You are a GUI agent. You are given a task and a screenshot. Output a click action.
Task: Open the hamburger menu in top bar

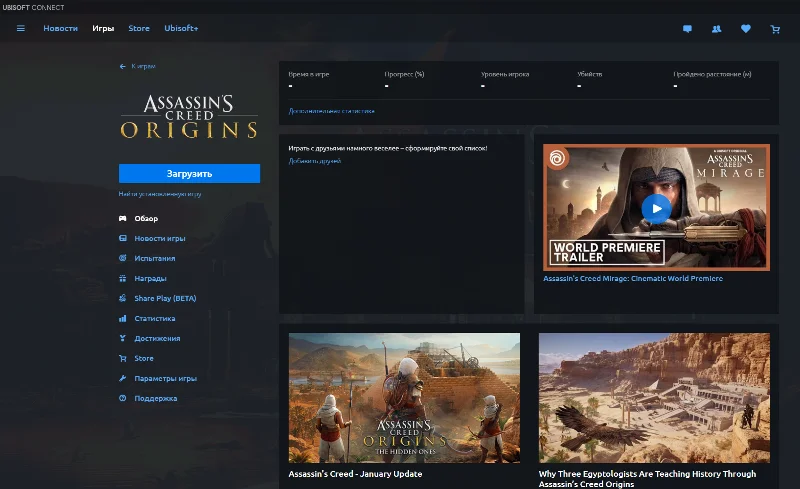(21, 28)
